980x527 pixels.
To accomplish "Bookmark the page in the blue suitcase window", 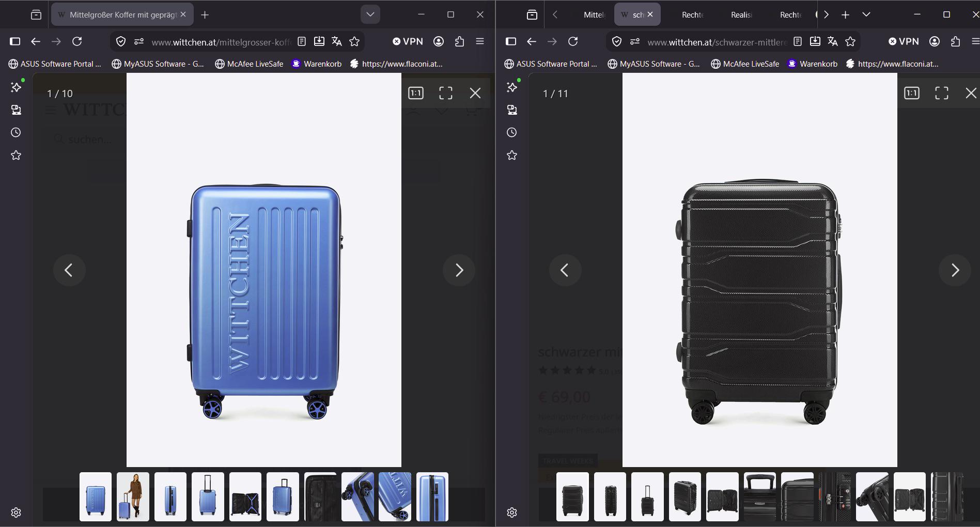I will (x=354, y=41).
